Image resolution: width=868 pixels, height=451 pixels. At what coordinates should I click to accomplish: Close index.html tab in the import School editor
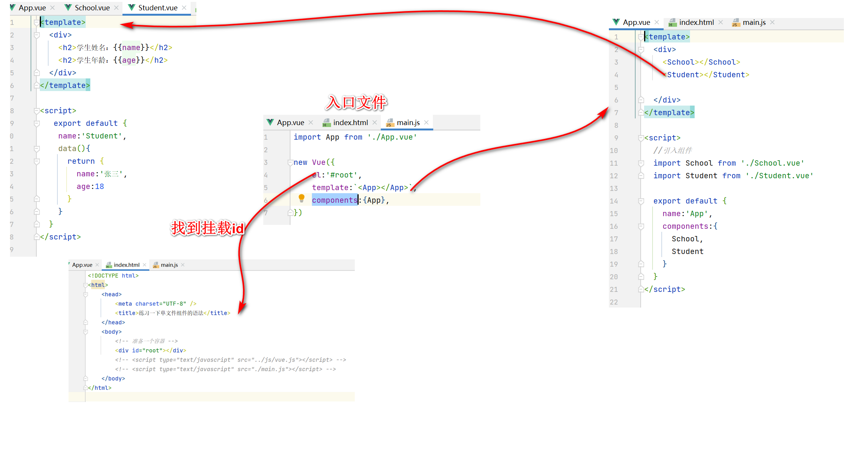721,22
